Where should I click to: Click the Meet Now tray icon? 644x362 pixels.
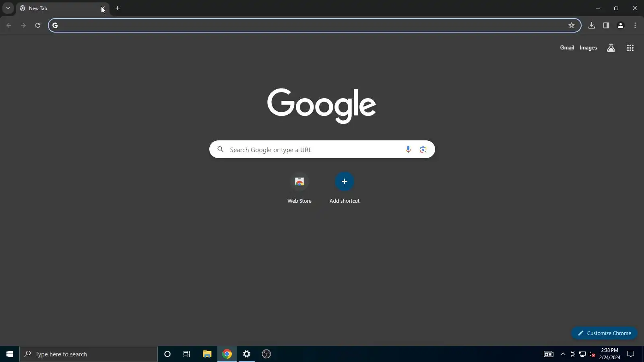[x=572, y=354]
